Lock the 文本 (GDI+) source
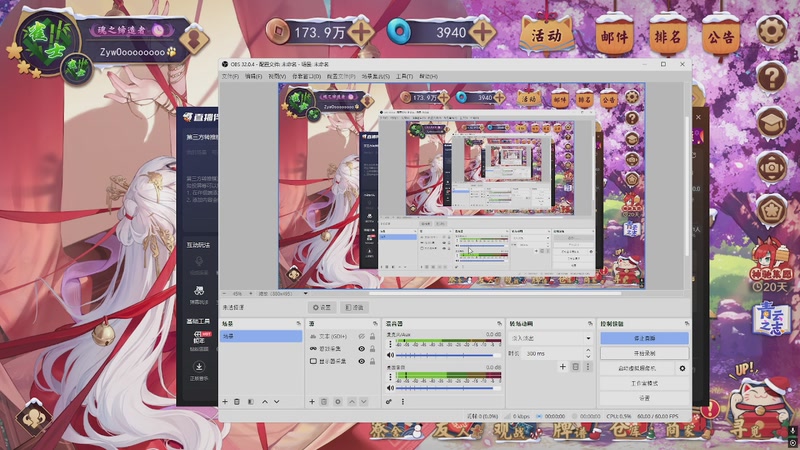Viewport: 800px width, 450px height. (372, 336)
